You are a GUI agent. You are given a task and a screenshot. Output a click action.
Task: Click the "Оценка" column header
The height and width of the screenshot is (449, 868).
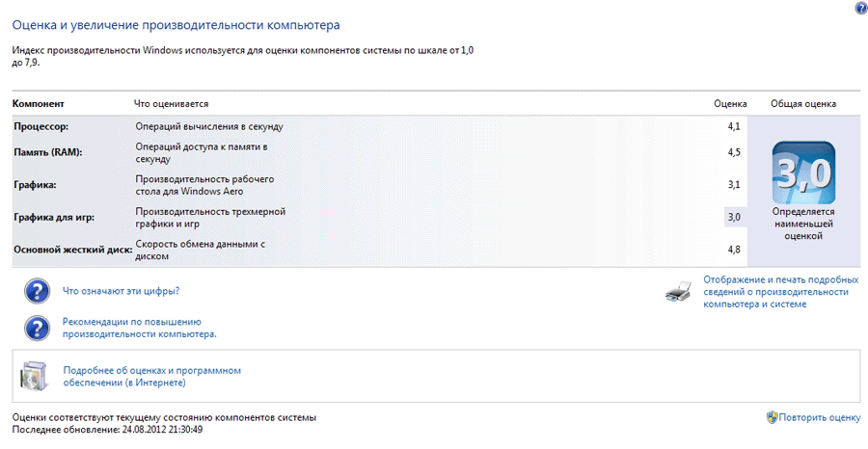(x=730, y=103)
